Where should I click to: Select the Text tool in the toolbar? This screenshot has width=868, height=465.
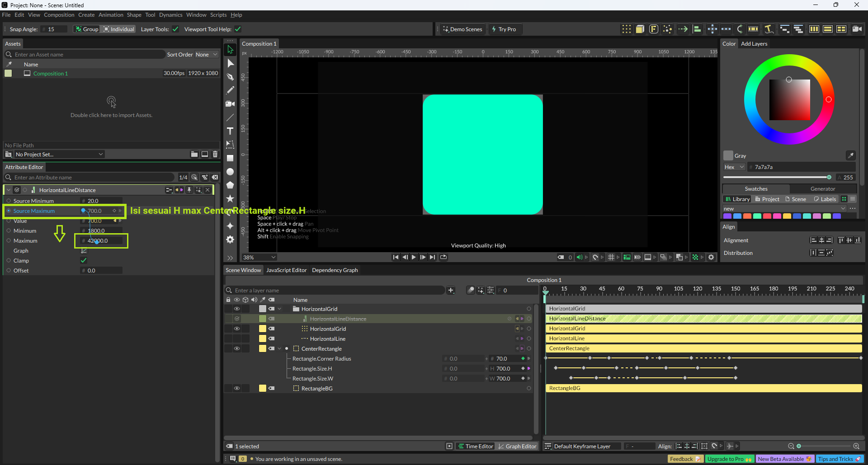[x=230, y=131]
